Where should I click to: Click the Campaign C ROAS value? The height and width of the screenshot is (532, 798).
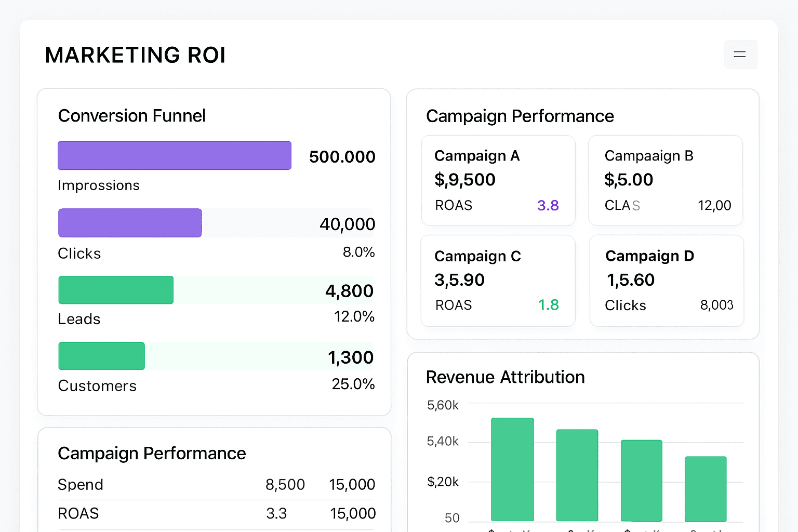pos(549,305)
